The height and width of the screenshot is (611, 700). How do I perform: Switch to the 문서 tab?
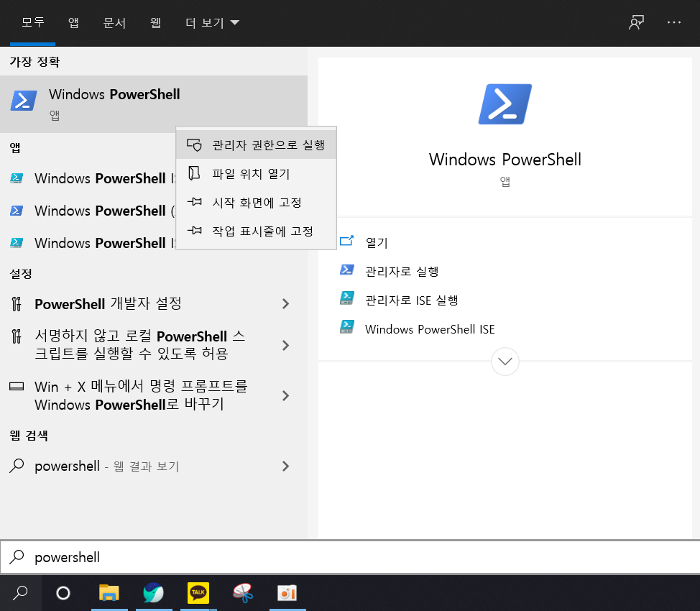[114, 22]
